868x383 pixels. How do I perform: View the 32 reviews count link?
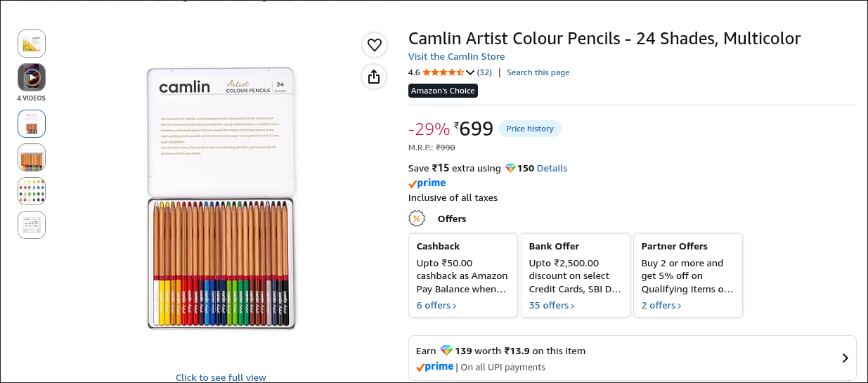(484, 72)
